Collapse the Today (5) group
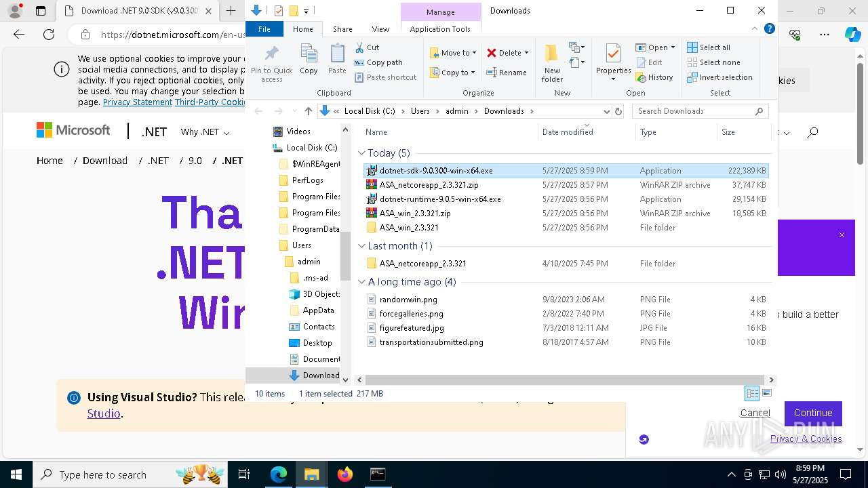Image resolution: width=868 pixels, height=488 pixels. click(x=361, y=153)
